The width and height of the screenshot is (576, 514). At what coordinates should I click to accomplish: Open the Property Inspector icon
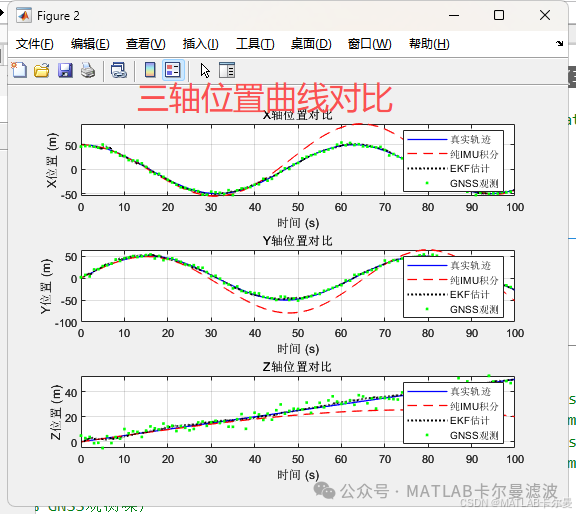(227, 70)
